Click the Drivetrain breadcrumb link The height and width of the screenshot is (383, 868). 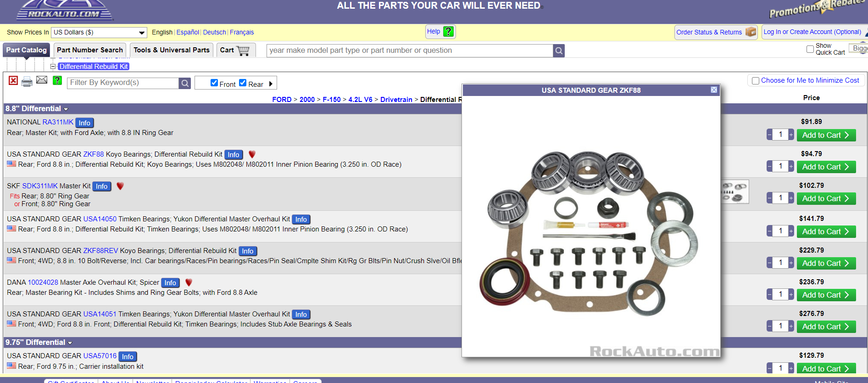(396, 100)
